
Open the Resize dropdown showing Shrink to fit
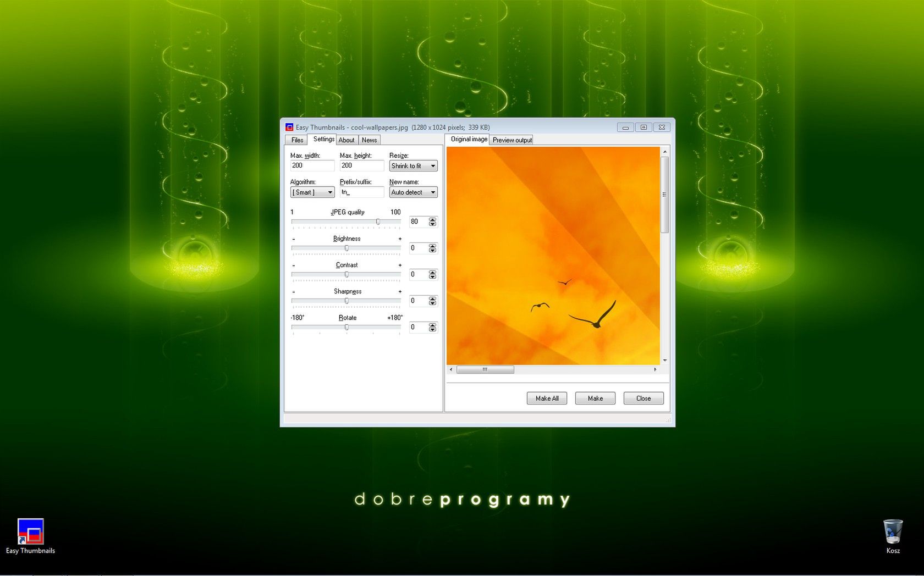pyautogui.click(x=413, y=165)
